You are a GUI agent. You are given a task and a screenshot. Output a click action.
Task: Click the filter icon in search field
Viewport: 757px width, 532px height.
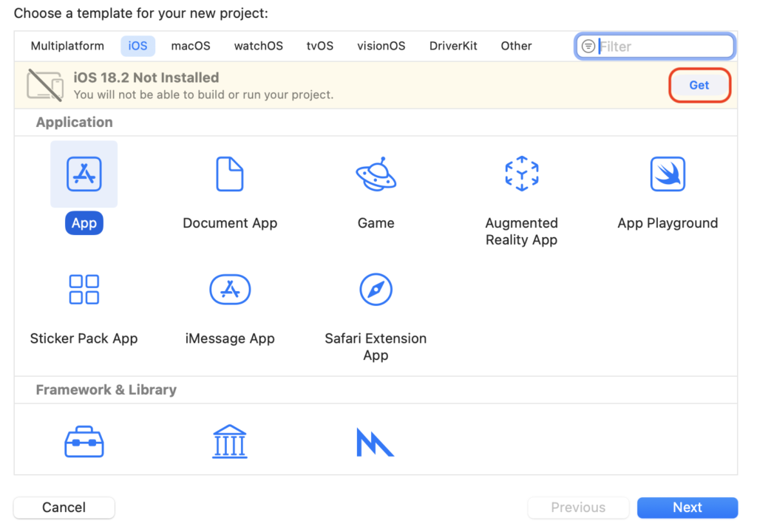pyautogui.click(x=588, y=47)
